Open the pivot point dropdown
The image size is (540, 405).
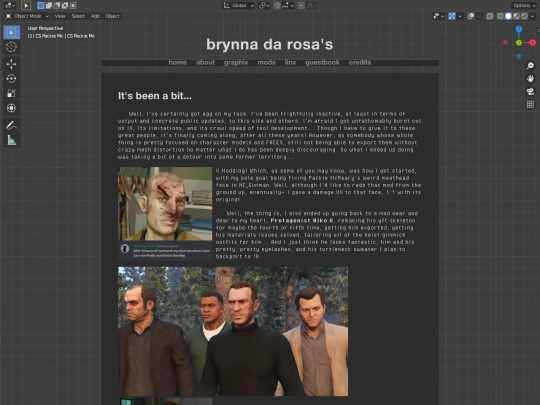point(264,6)
